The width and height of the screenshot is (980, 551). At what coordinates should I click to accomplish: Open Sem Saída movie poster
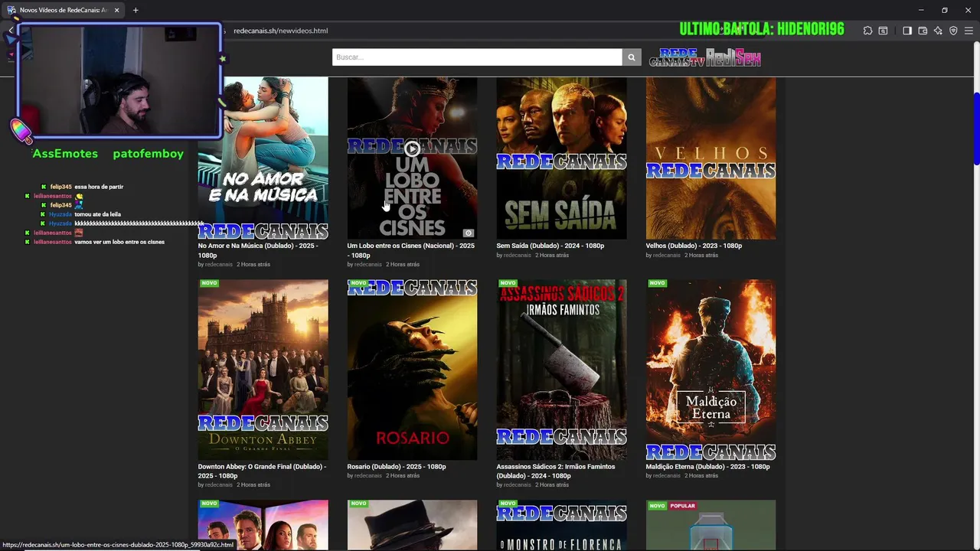coord(561,158)
